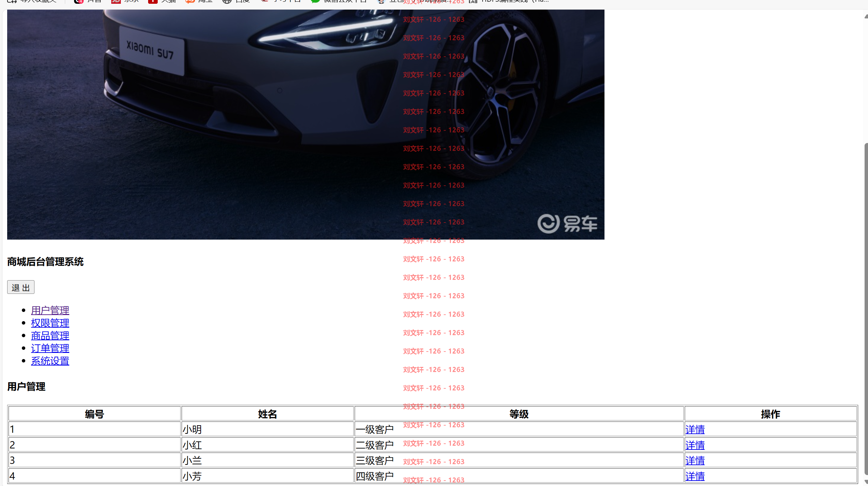Click the 操作 column header
Viewport: 868px width, 486px height.
pos(771,414)
